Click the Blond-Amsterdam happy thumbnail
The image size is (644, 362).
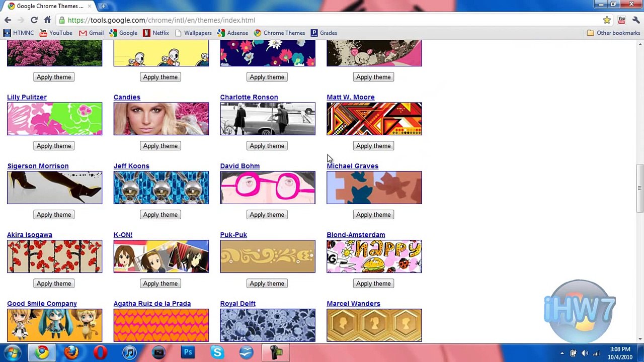point(374,256)
